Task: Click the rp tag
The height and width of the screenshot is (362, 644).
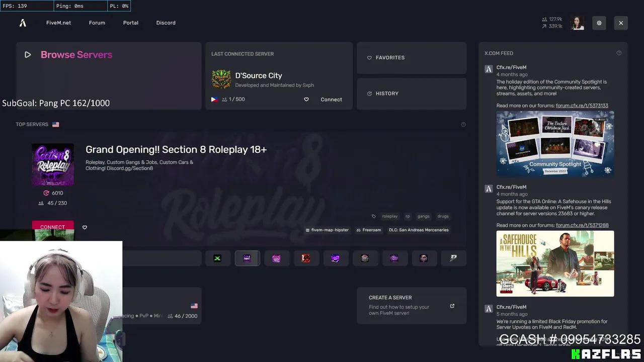Action: click(408, 216)
